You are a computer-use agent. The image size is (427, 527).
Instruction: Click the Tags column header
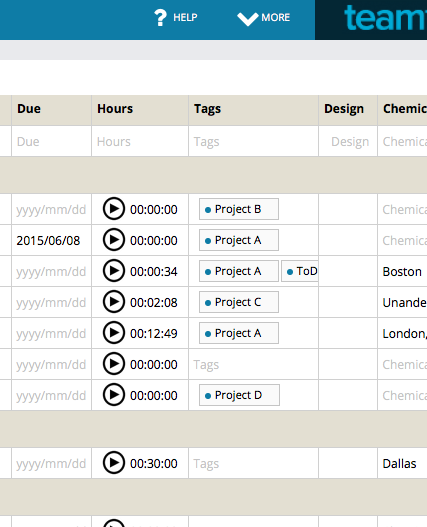coord(207,109)
